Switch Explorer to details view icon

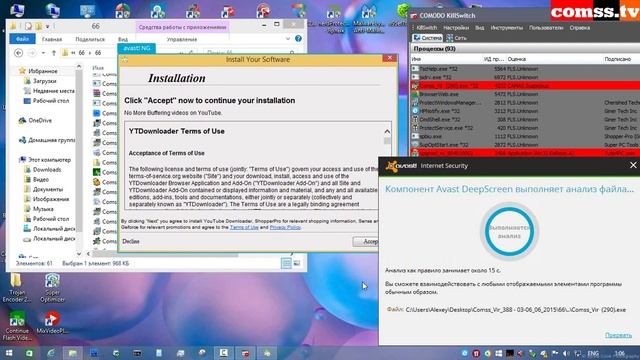click(287, 263)
